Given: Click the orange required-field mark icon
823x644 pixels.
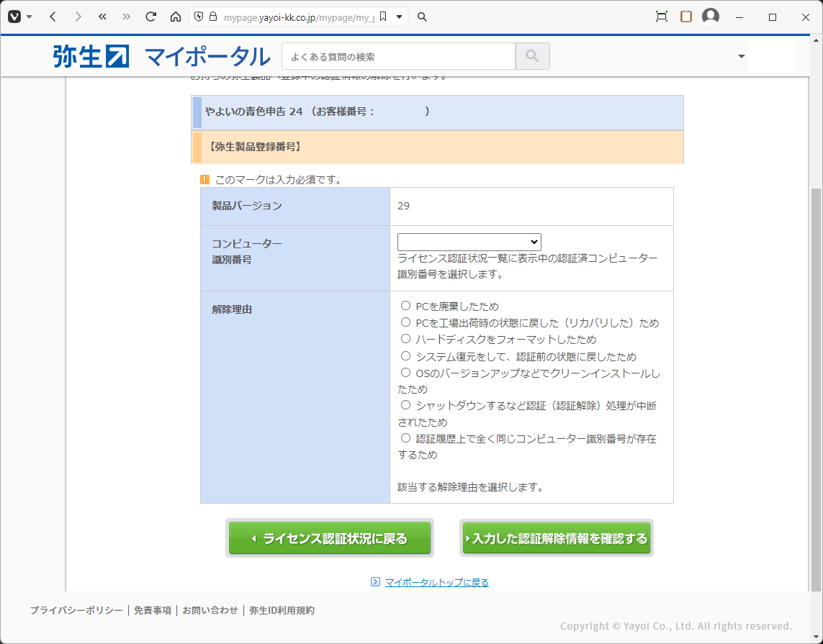Looking at the screenshot, I should click(x=205, y=180).
